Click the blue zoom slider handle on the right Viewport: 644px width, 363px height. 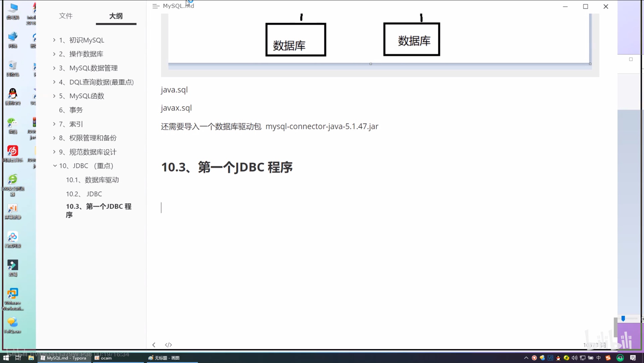tap(623, 319)
